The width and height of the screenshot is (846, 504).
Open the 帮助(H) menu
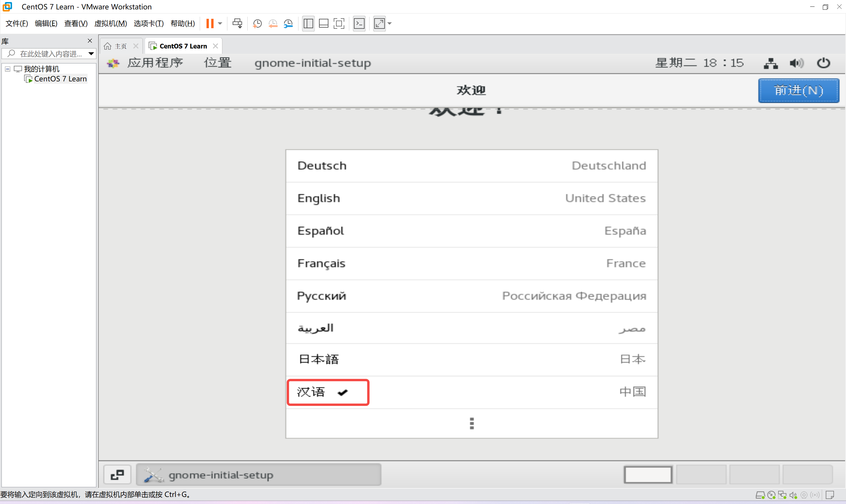point(183,23)
